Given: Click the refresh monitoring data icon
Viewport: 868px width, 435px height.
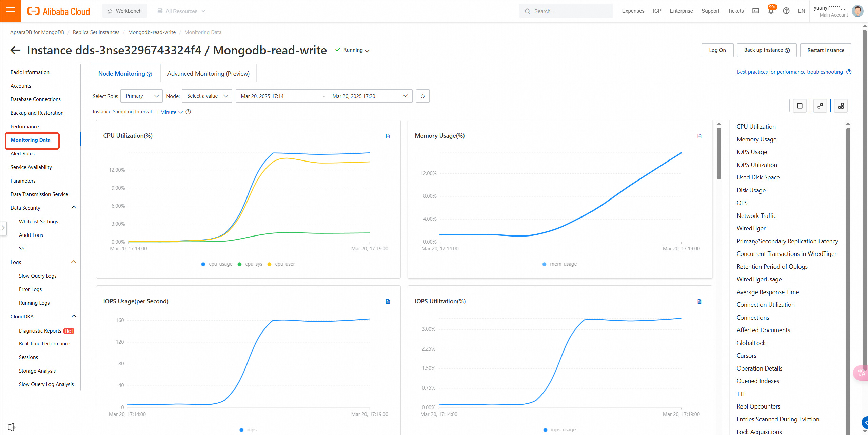Looking at the screenshot, I should click(422, 96).
